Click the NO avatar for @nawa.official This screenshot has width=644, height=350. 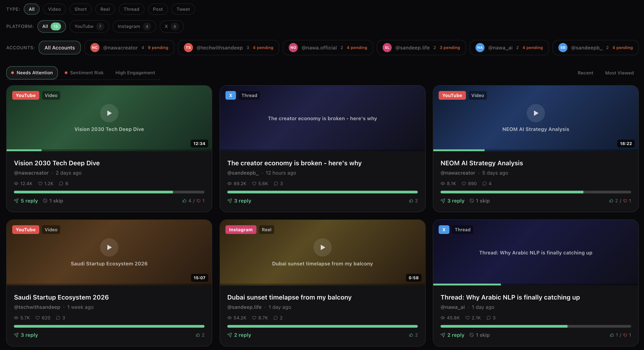pyautogui.click(x=293, y=48)
